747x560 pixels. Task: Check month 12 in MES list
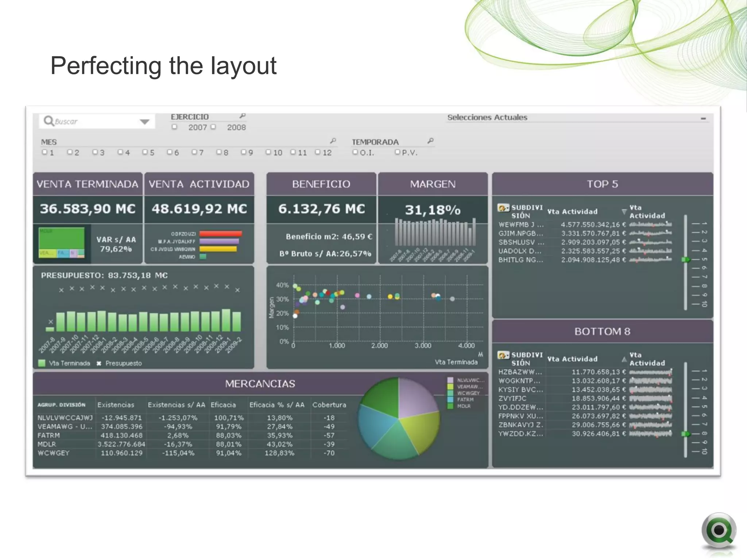(x=318, y=152)
